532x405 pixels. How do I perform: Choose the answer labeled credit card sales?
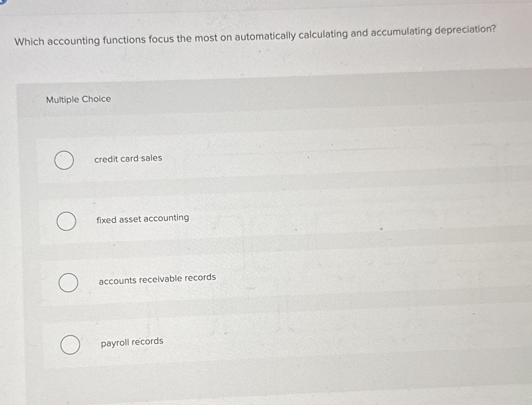point(128,158)
